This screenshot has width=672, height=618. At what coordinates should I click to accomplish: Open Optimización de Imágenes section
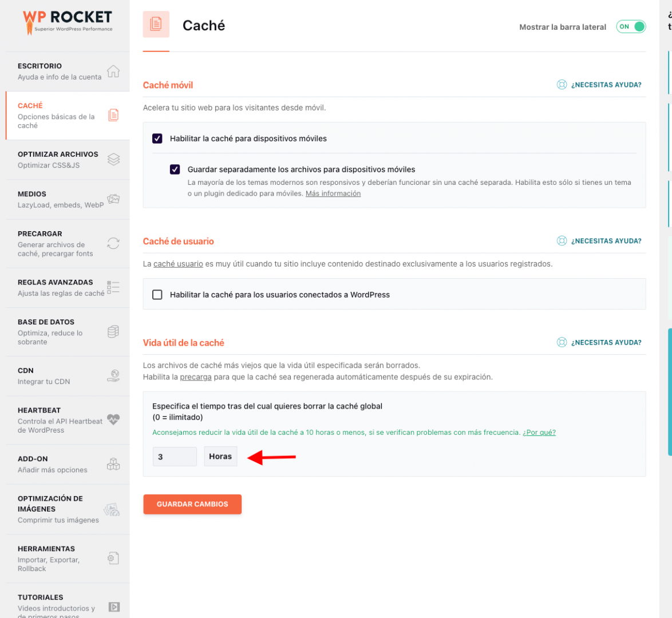point(68,509)
